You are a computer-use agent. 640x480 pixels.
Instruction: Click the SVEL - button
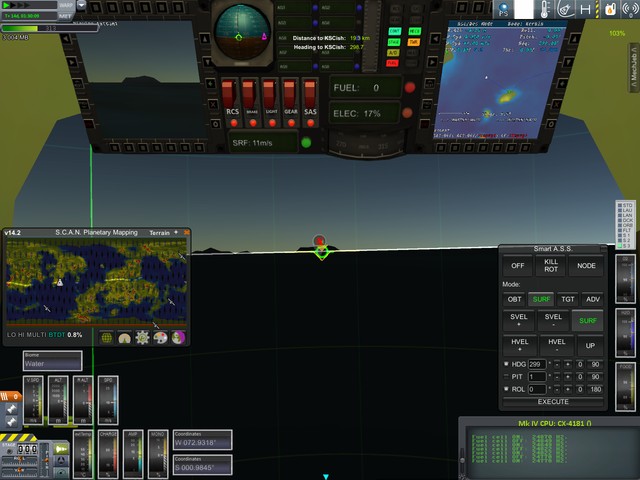coord(553,320)
